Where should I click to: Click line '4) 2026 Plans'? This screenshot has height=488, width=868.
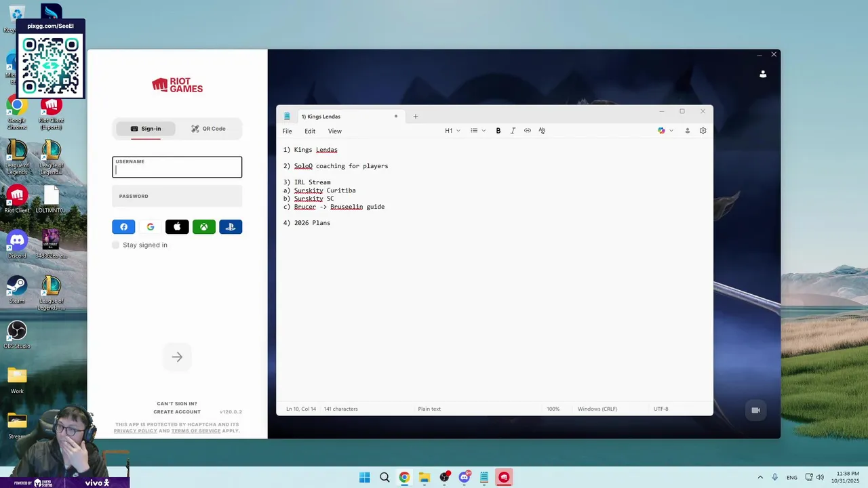(307, 223)
